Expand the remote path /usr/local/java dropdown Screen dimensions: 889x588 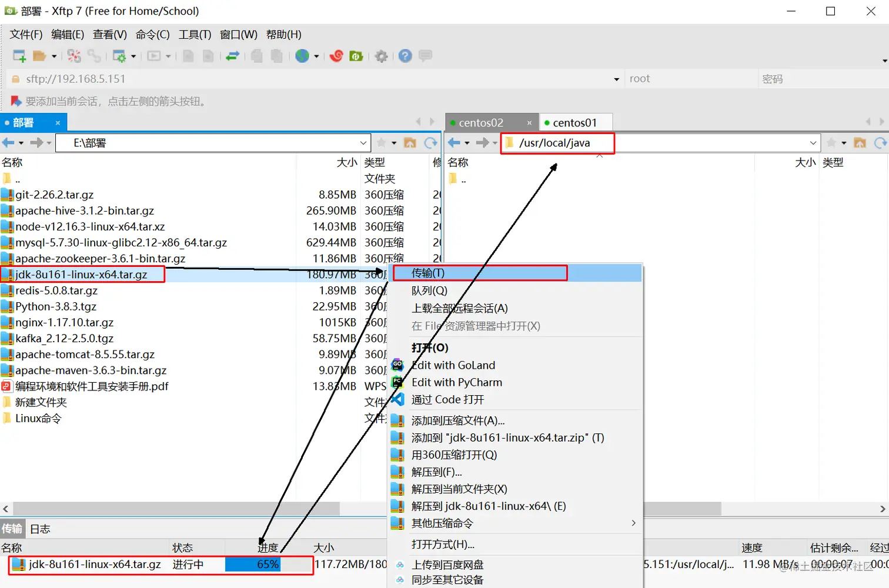point(813,143)
